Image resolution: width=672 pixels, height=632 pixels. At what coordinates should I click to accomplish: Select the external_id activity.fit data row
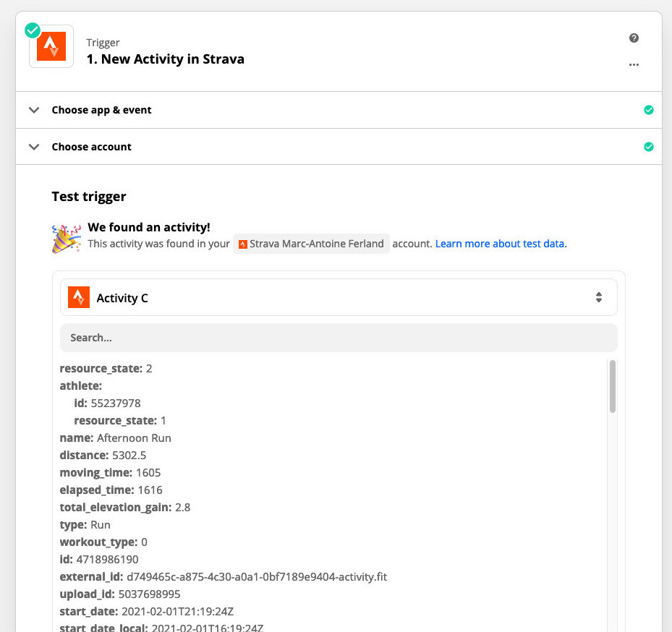[x=224, y=576]
